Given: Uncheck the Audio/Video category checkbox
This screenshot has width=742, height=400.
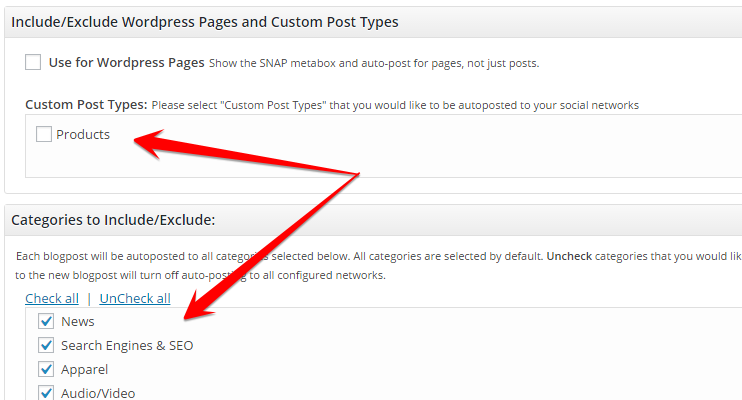Looking at the screenshot, I should tap(46, 392).
